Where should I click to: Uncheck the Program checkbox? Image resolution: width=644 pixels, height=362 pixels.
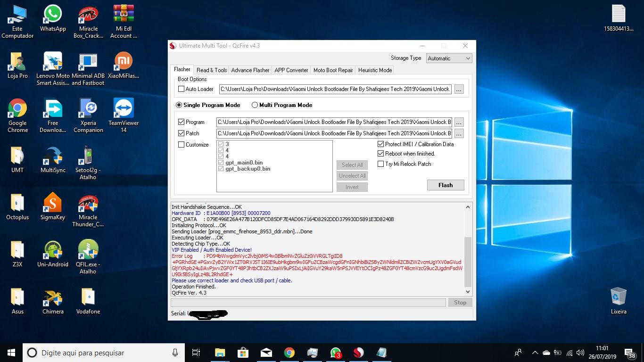coord(181,122)
